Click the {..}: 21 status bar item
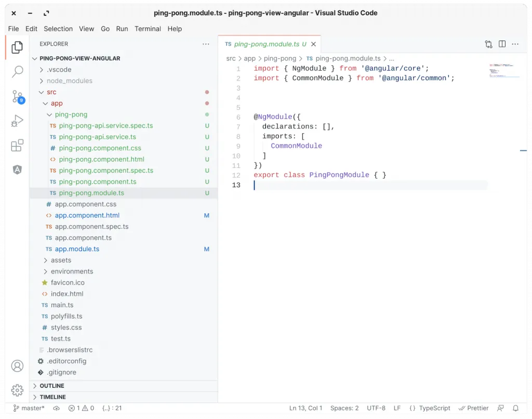Image resolution: width=532 pixels, height=419 pixels. [x=112, y=408]
